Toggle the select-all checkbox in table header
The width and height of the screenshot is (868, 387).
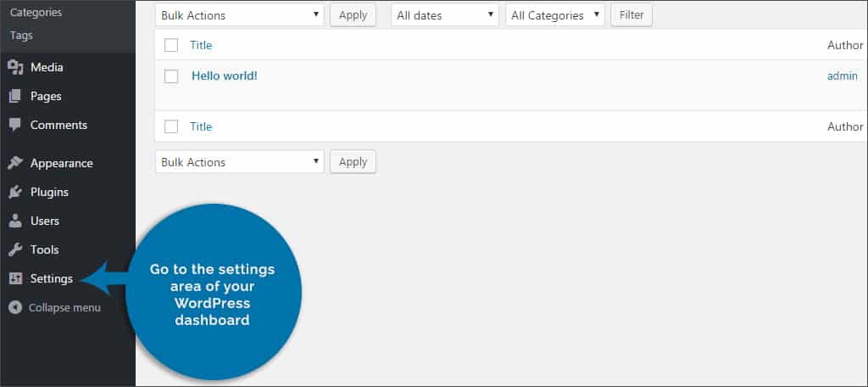[171, 45]
